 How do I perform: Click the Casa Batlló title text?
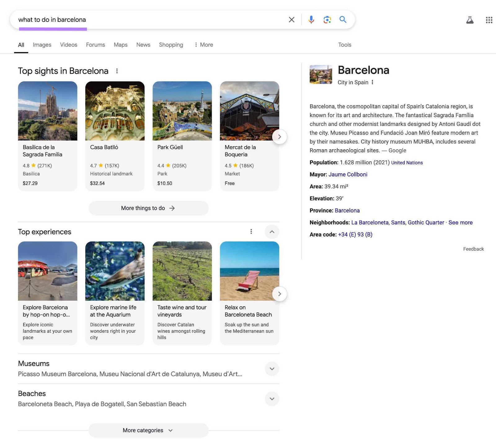pyautogui.click(x=104, y=147)
